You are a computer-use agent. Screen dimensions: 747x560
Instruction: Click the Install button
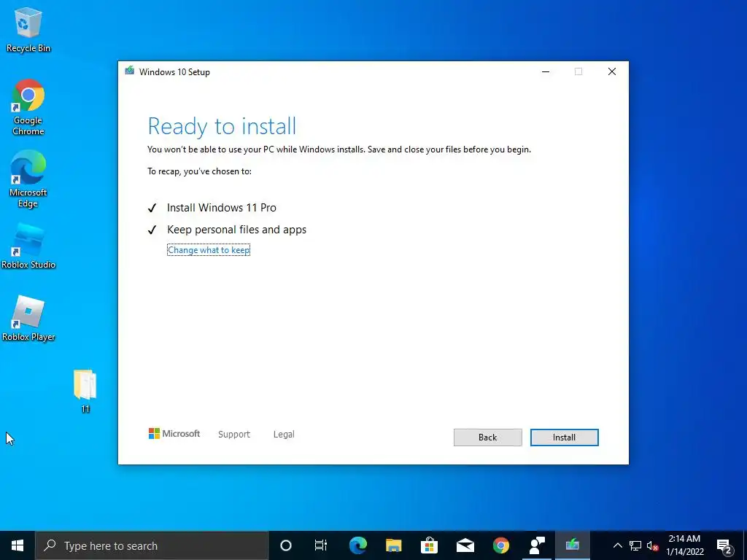click(564, 437)
